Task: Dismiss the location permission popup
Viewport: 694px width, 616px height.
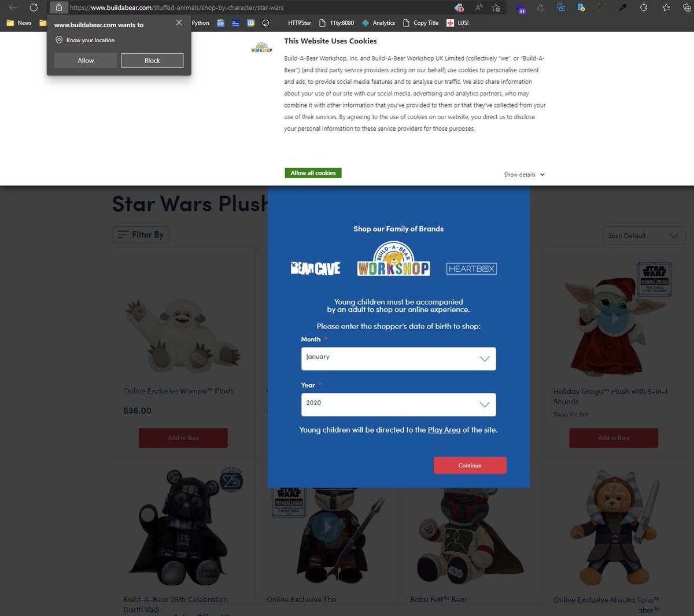Action: [x=179, y=23]
